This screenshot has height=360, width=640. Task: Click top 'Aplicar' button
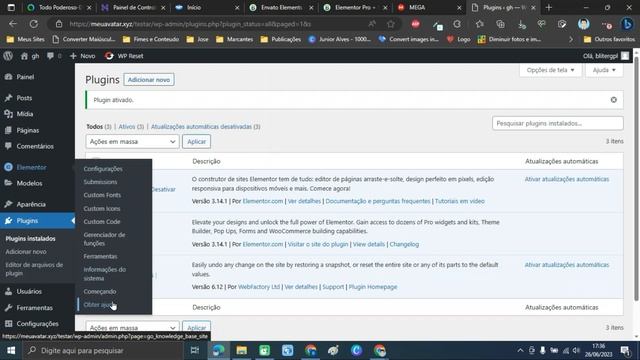(196, 142)
